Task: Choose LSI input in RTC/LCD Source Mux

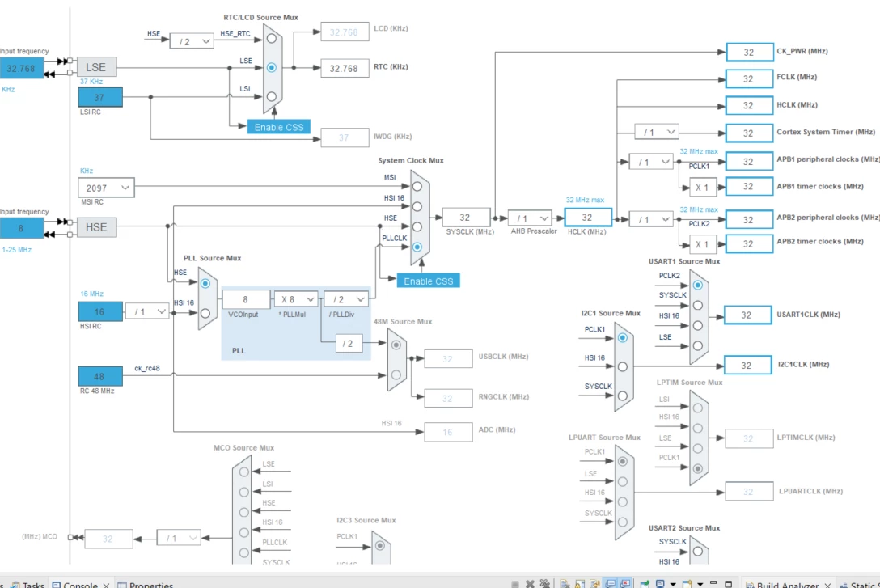Action: 272,96
